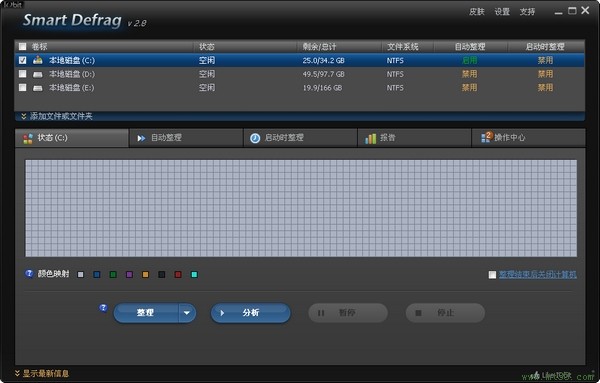Click the 启动时整理 column header

[x=545, y=47]
